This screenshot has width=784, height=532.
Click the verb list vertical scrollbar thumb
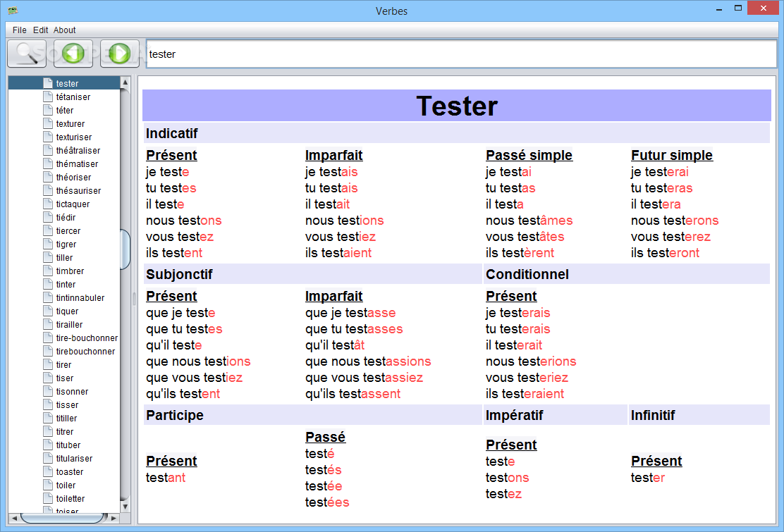[x=125, y=249]
